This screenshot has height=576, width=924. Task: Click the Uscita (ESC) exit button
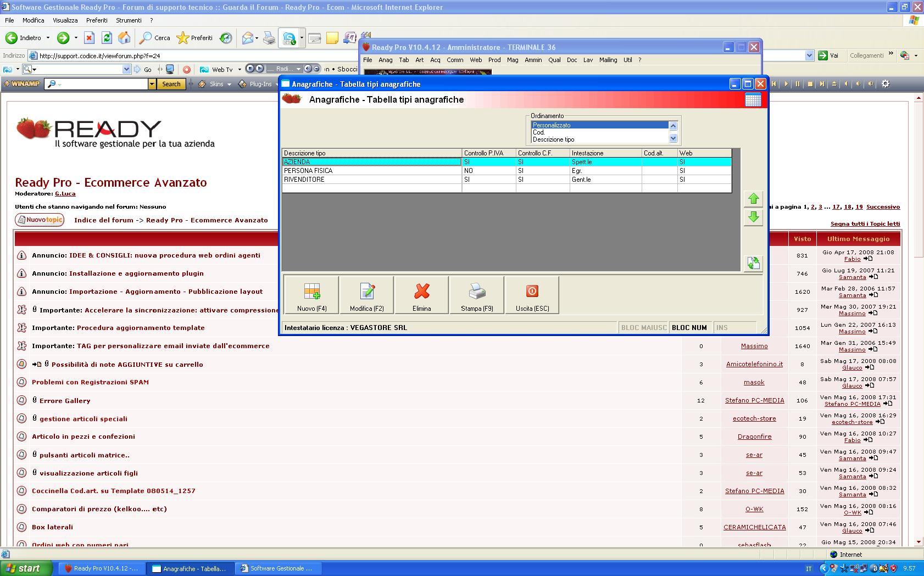point(532,295)
